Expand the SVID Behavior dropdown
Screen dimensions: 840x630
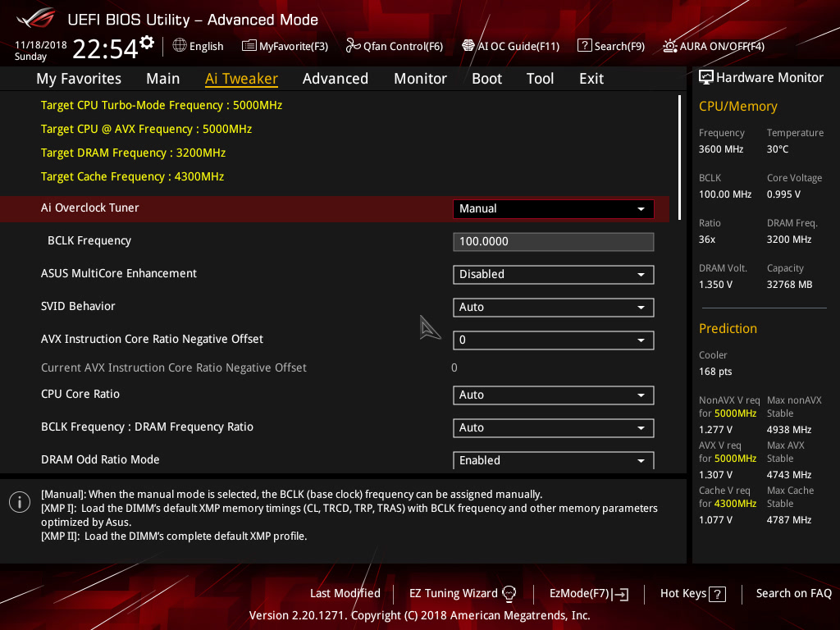553,307
